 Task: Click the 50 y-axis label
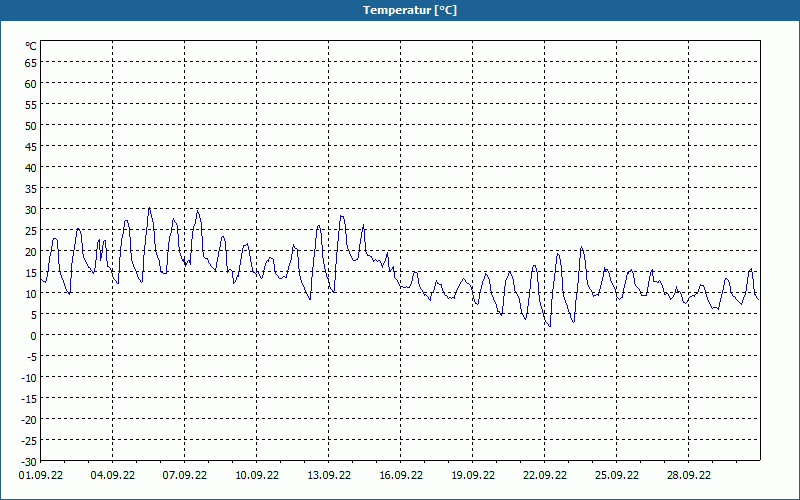tap(31, 126)
